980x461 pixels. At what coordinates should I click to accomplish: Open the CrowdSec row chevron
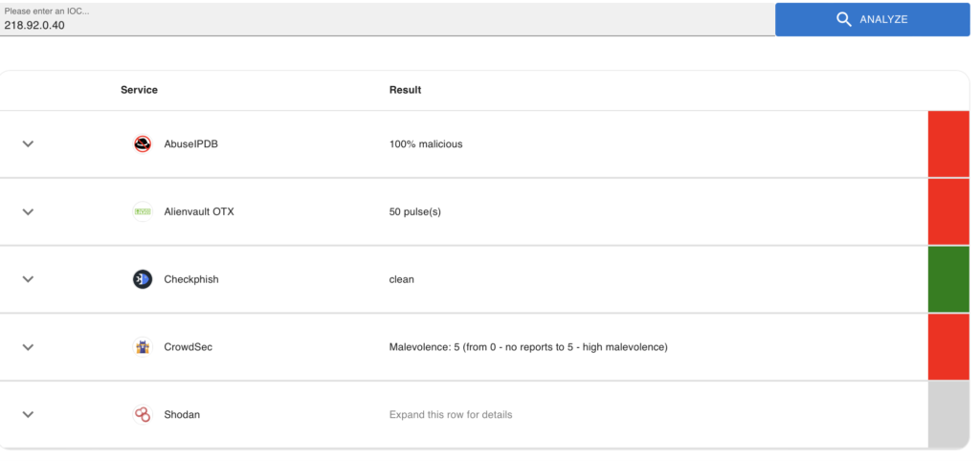click(x=28, y=346)
